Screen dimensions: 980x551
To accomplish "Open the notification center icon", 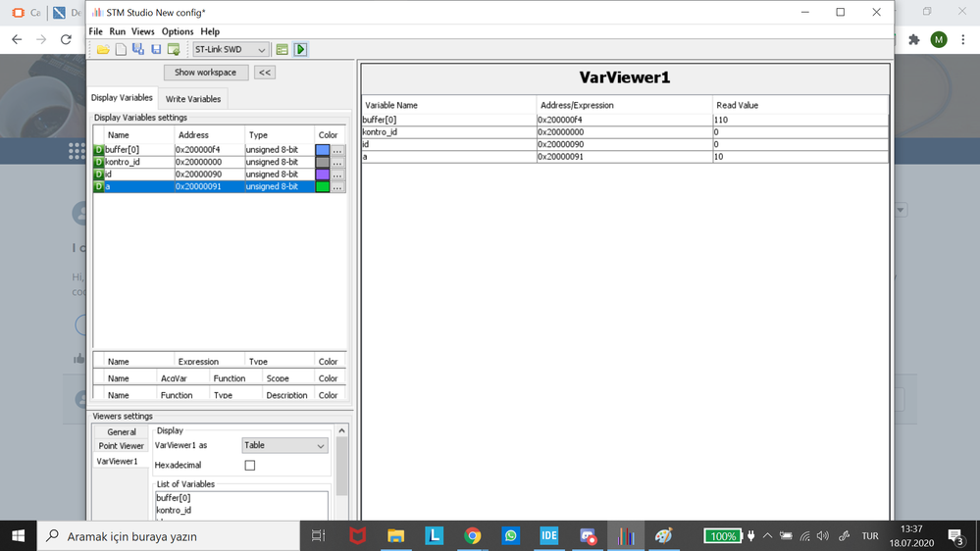I will point(955,536).
